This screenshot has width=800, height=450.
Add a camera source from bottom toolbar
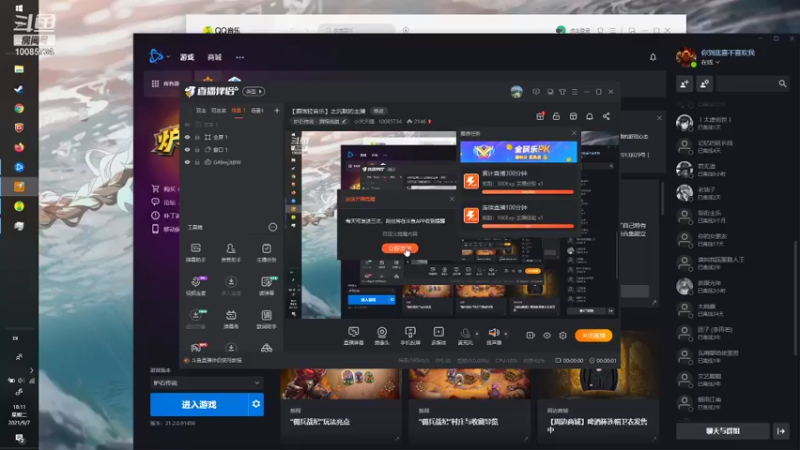pos(382,336)
